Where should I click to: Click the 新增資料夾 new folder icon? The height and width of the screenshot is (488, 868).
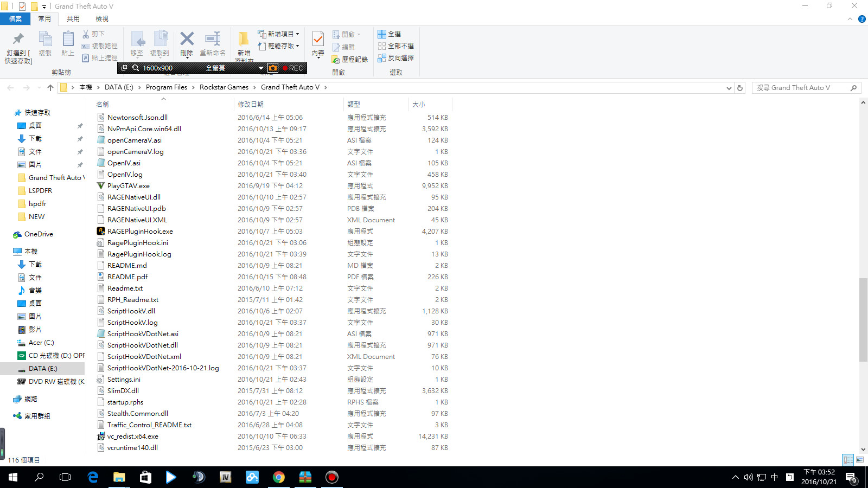tap(244, 38)
